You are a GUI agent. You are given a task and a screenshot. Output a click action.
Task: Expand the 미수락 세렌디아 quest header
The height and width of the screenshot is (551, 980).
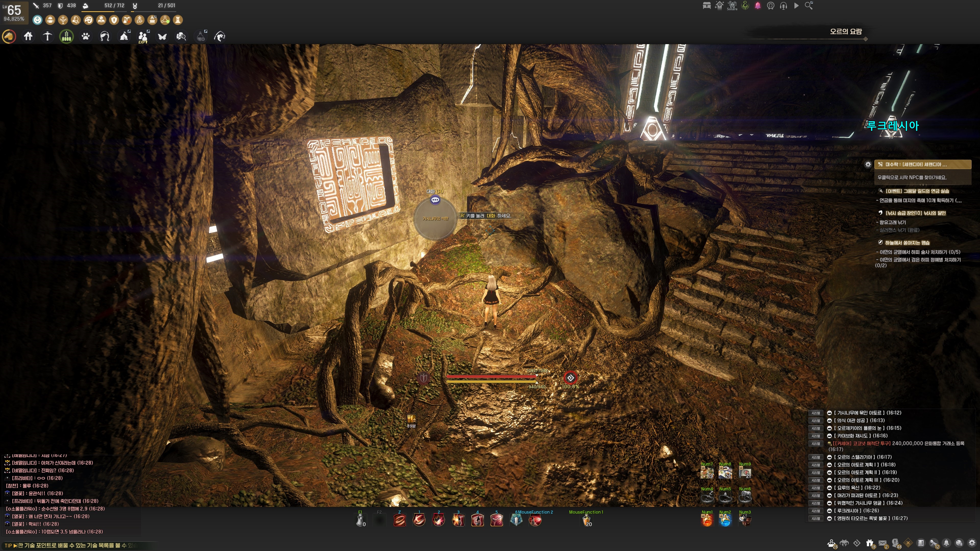(x=923, y=165)
